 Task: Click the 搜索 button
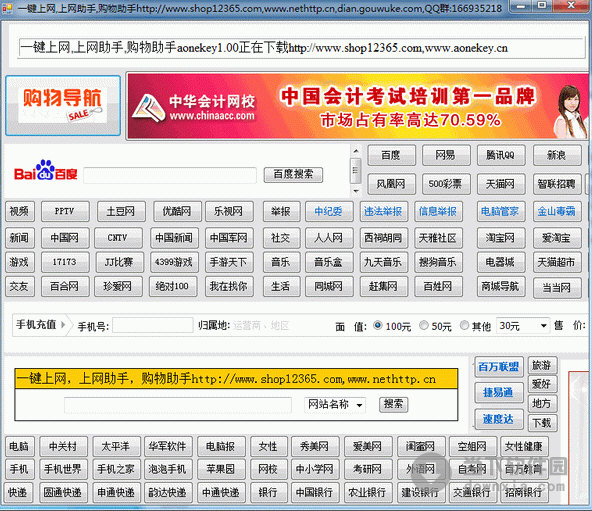pyautogui.click(x=393, y=404)
